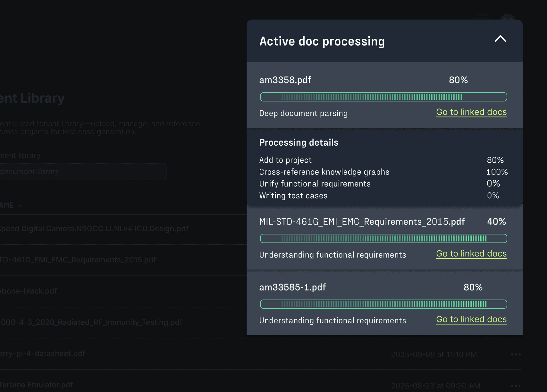The image size is (547, 392).
Task: Select am33585-1.pdf in the processing panel
Action: point(292,287)
